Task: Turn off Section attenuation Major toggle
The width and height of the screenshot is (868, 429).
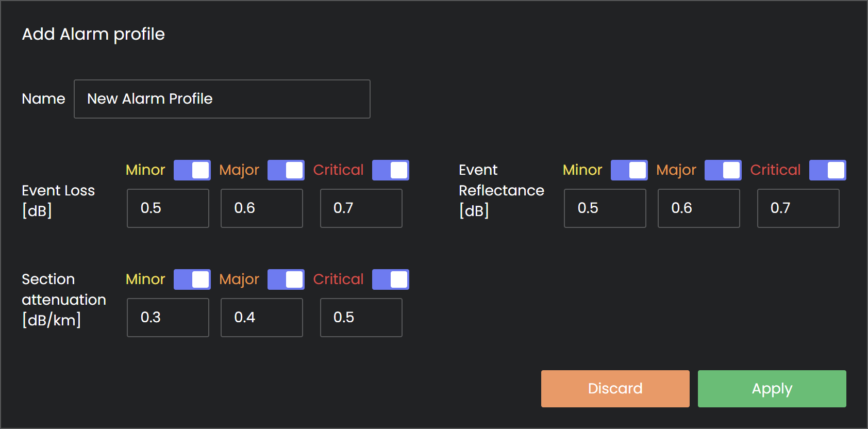Action: click(x=286, y=279)
